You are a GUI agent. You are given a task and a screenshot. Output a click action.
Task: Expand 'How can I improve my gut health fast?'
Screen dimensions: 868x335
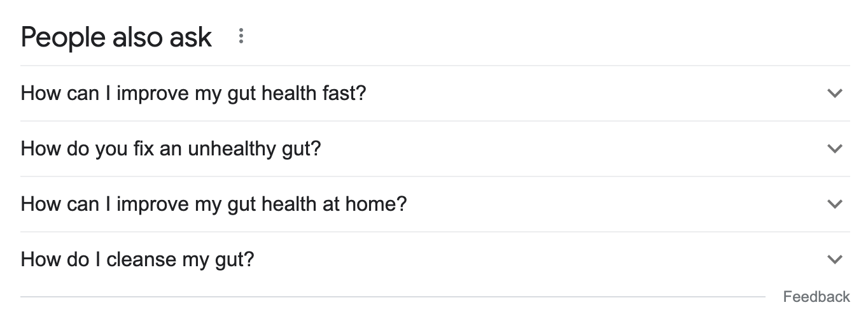193,94
